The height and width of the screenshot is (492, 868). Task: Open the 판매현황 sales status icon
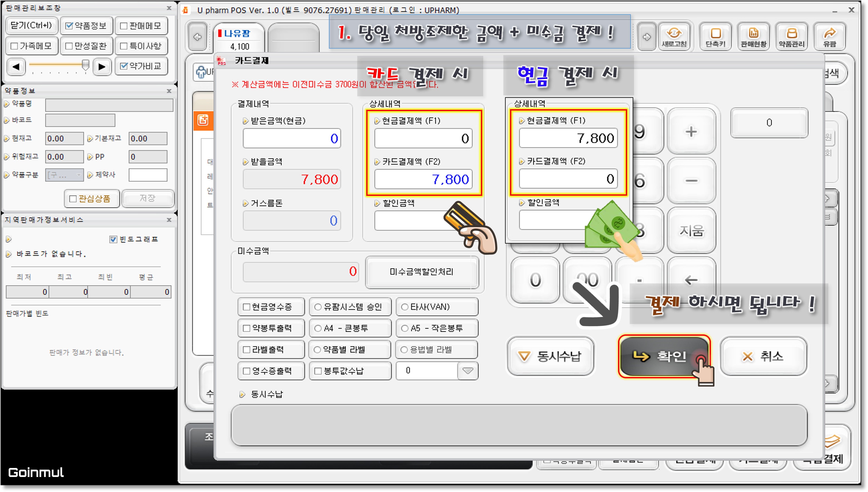754,37
